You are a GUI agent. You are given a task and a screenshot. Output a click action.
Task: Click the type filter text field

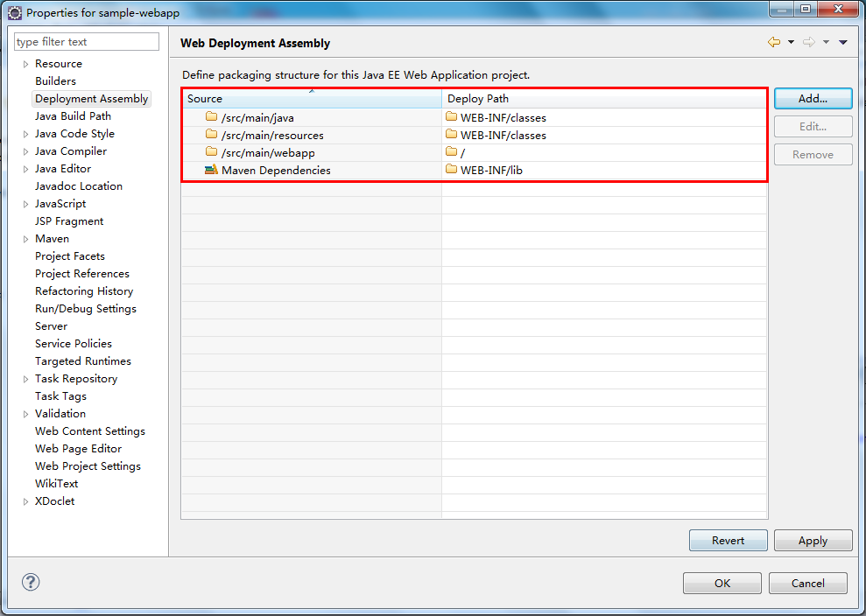[x=86, y=41]
